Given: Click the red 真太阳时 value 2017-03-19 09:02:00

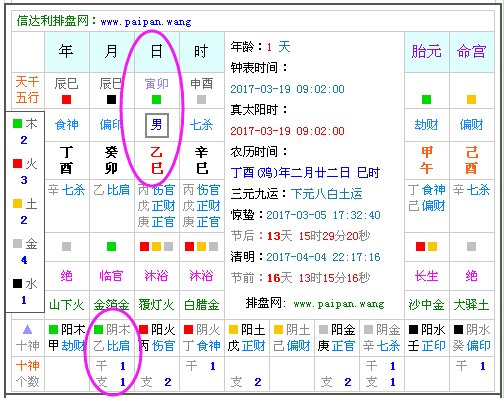Looking at the screenshot, I should pyautogui.click(x=287, y=131).
